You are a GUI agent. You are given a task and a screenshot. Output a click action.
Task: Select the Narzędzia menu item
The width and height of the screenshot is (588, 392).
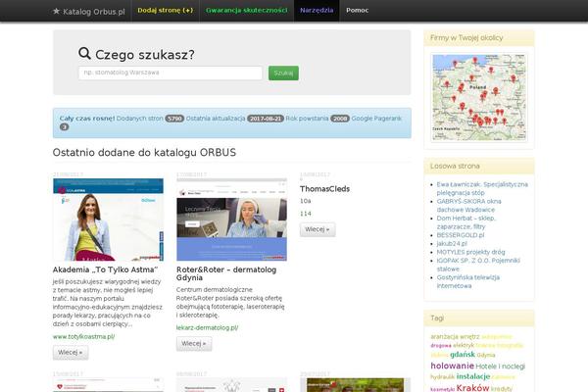tap(317, 11)
